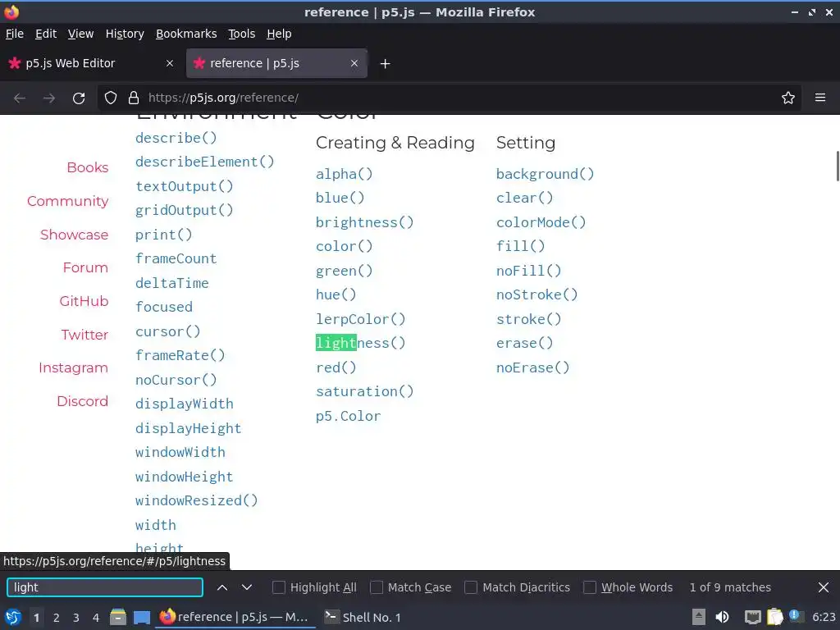Click the find bar search field
The height and width of the screenshot is (630, 840).
coord(105,587)
